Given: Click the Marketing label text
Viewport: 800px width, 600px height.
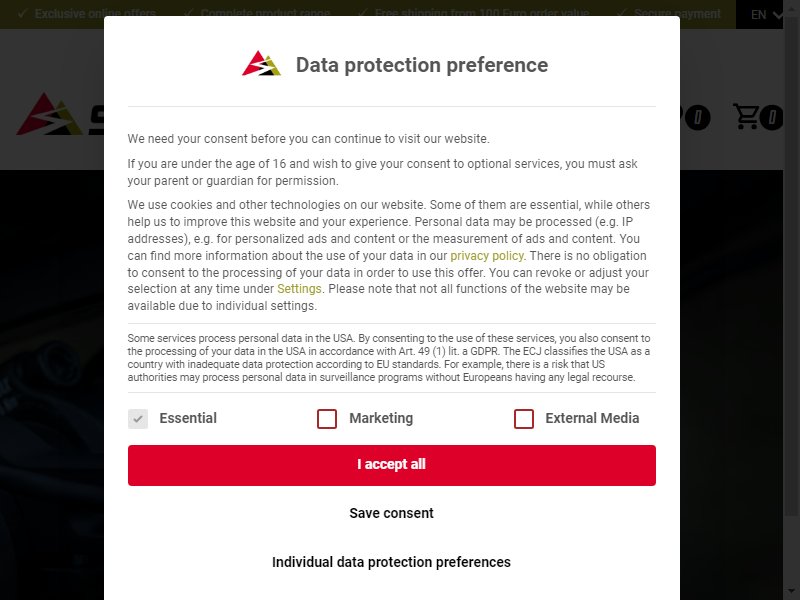Looking at the screenshot, I should (381, 418).
